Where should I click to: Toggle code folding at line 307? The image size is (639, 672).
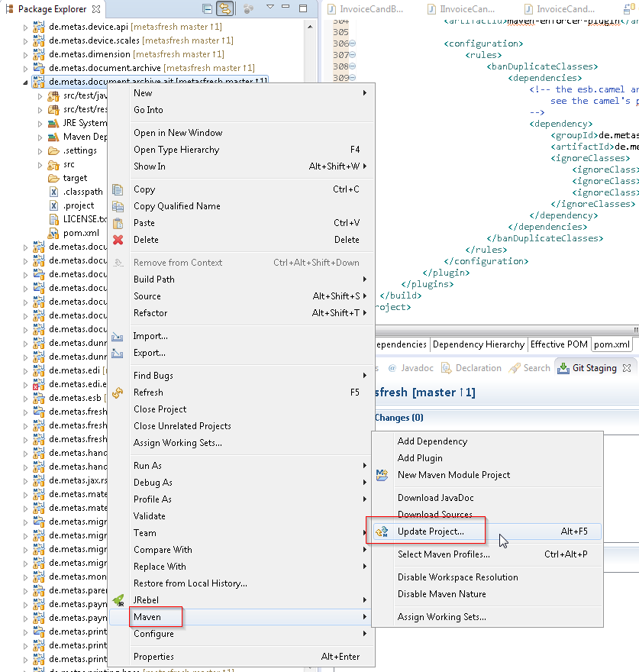[x=353, y=55]
